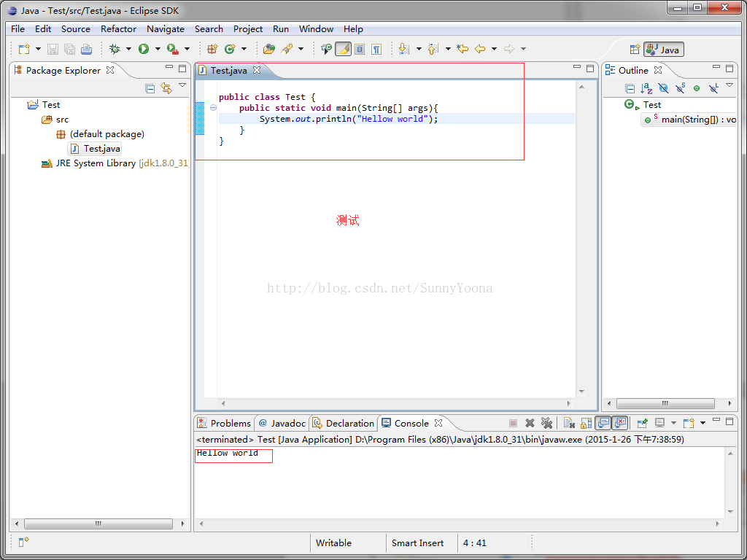Click the Run External Tools icon
Viewport: 747px width, 560px height.
click(172, 49)
